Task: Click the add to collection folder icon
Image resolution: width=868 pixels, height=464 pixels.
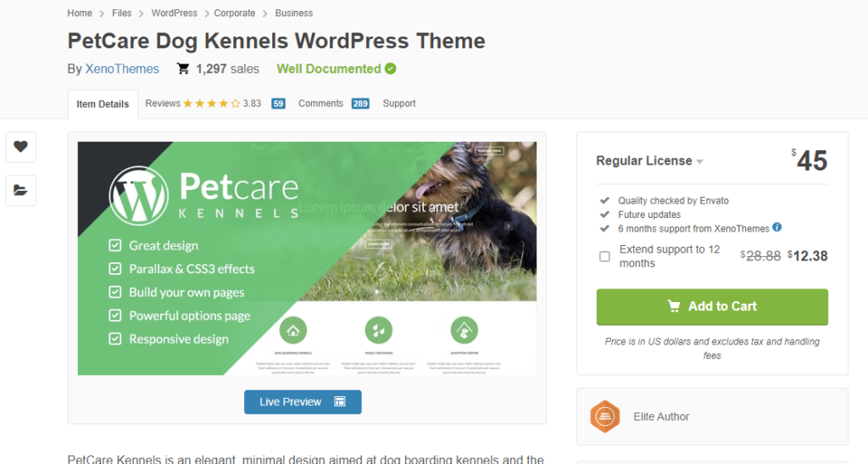Action: [21, 191]
